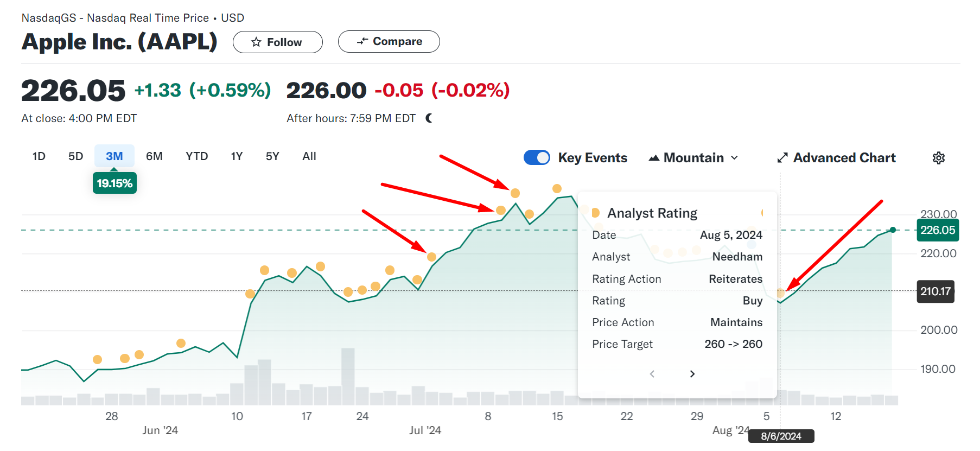Open the Advanced Chart link
Image resolution: width=980 pixels, height=451 pixels.
coord(844,158)
